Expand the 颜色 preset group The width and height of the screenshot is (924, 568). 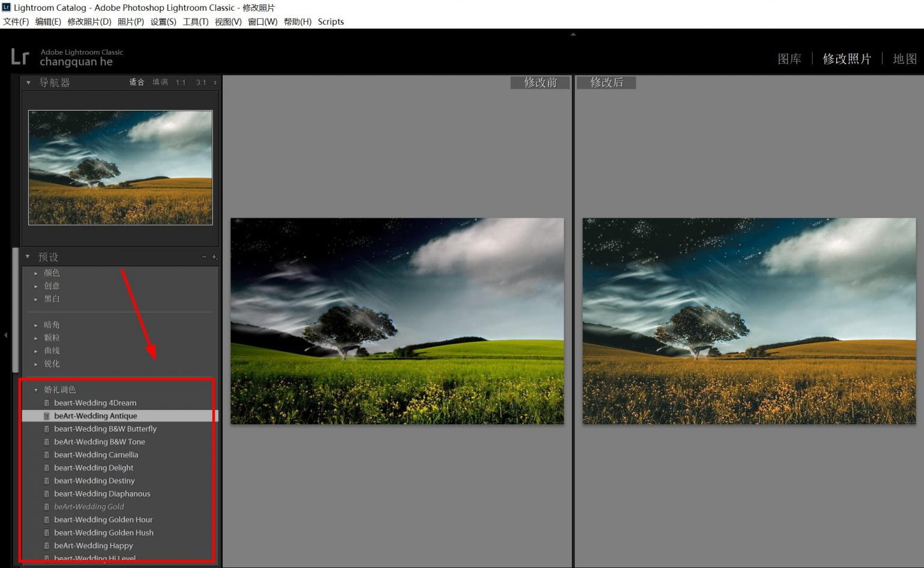click(36, 273)
